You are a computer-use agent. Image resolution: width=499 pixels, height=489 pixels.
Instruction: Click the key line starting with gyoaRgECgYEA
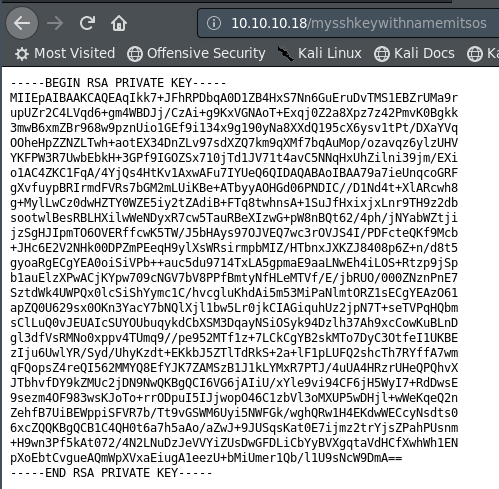(x=234, y=263)
